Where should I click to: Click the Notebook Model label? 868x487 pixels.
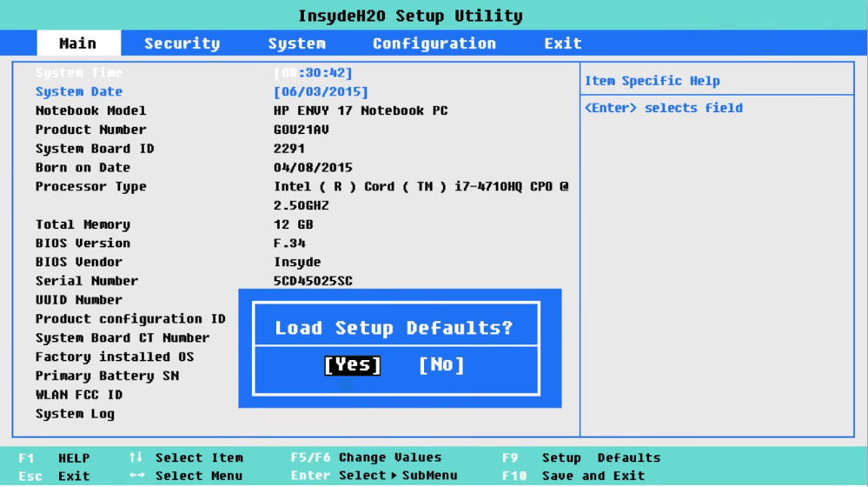[90, 110]
